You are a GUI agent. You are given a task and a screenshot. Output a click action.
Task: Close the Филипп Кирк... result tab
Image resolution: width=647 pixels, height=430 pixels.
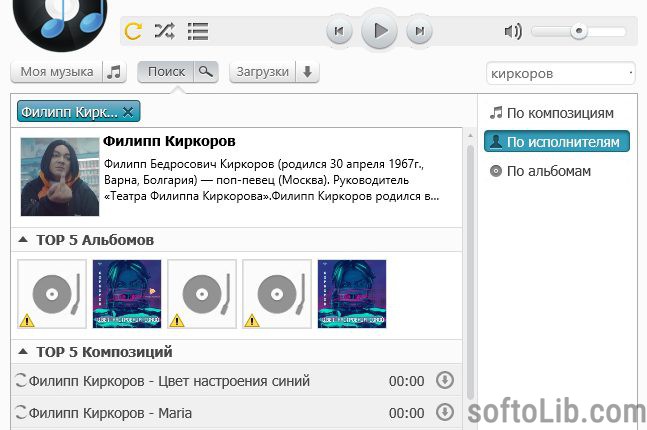pyautogui.click(x=128, y=112)
